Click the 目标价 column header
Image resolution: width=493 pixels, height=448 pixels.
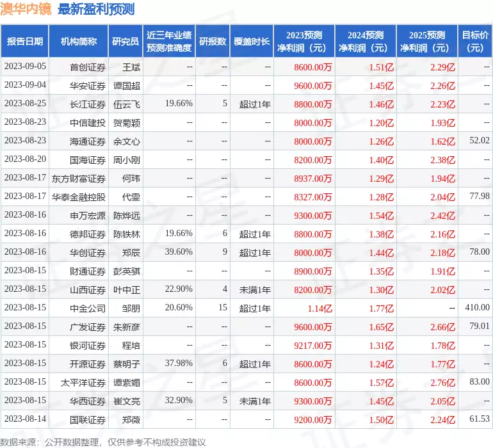[475, 42]
